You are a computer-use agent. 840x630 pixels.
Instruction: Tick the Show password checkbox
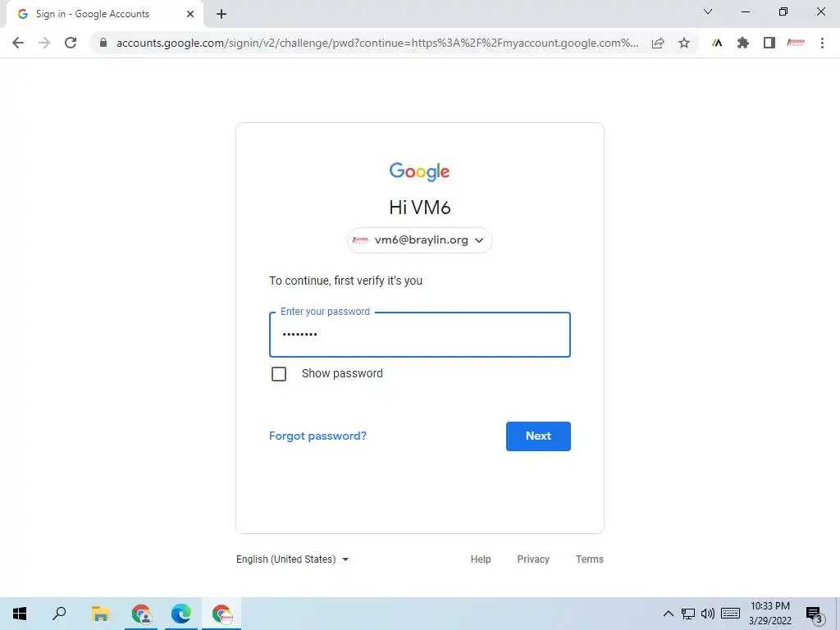point(279,374)
